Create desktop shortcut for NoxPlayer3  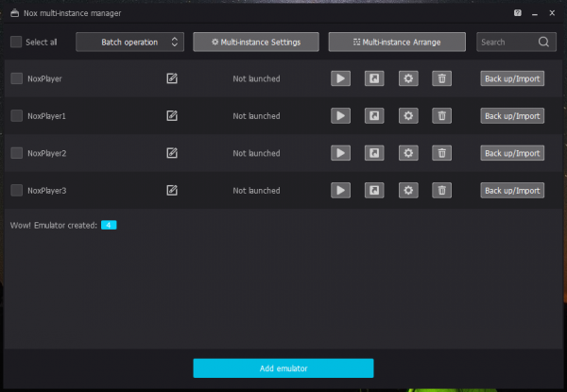374,190
